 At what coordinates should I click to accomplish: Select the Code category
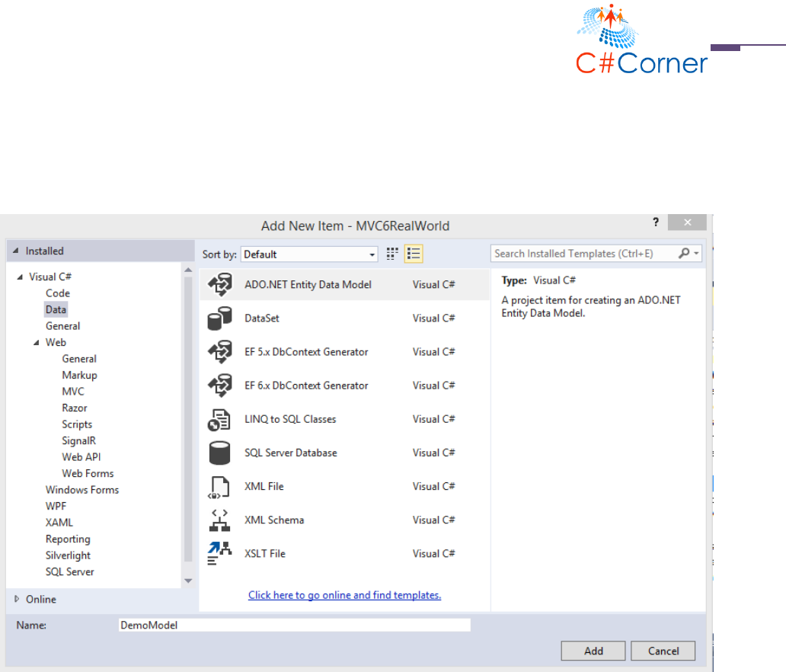tap(58, 293)
